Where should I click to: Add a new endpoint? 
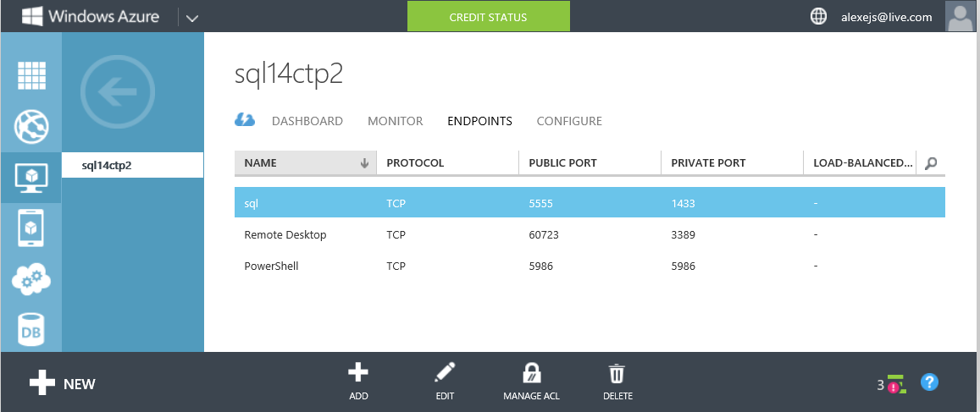coord(358,382)
